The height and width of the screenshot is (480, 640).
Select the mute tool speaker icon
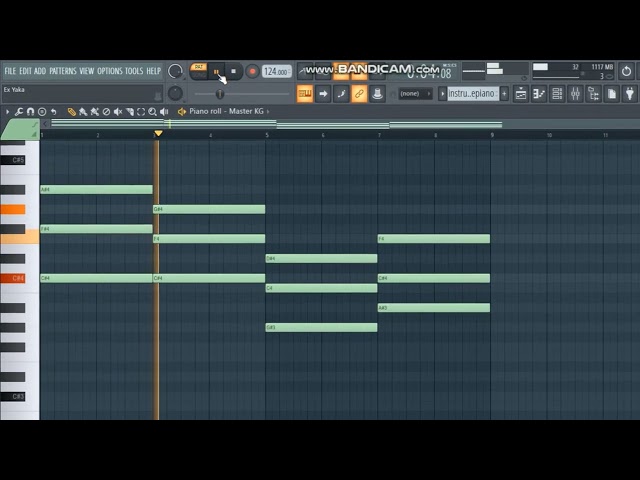click(x=118, y=111)
